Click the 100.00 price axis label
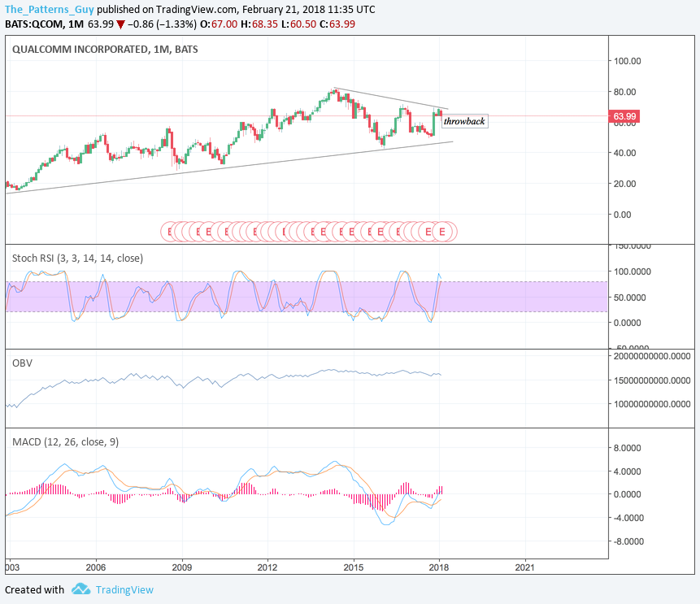Viewport: 700px width, 604px height. (627, 61)
